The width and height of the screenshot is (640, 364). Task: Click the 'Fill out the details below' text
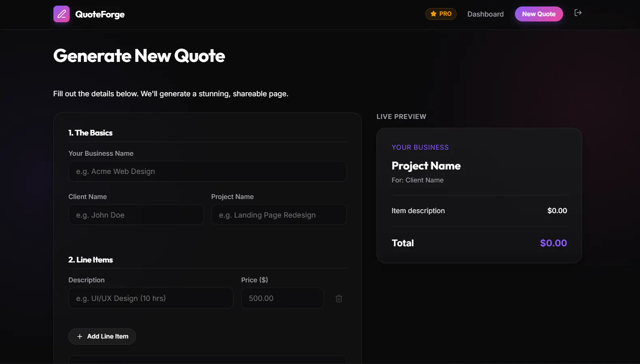(x=171, y=94)
